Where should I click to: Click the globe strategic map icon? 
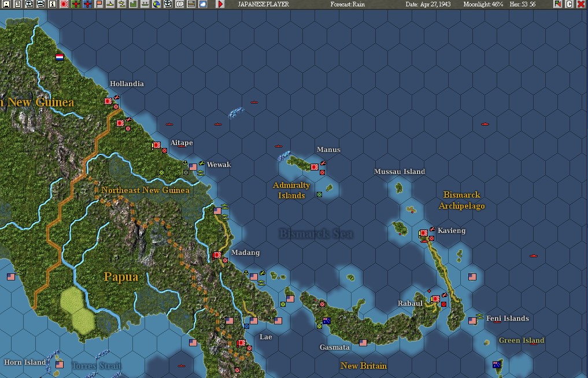pos(157,5)
